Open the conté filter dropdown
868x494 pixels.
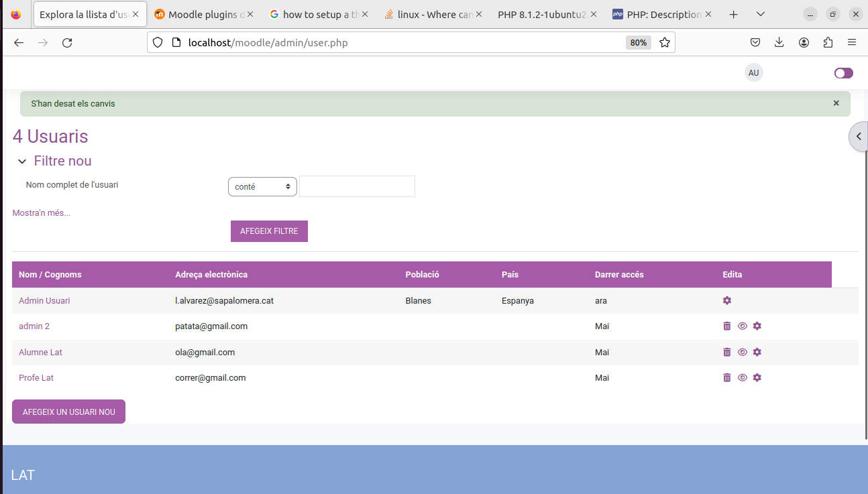262,186
